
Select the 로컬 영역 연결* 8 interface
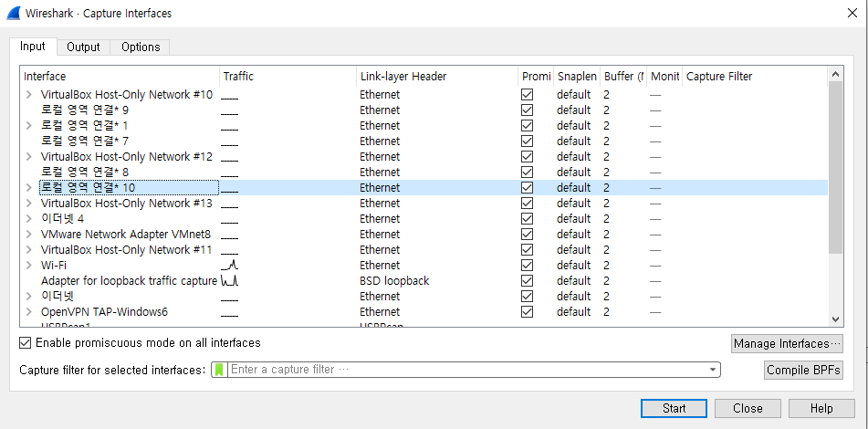(x=85, y=173)
